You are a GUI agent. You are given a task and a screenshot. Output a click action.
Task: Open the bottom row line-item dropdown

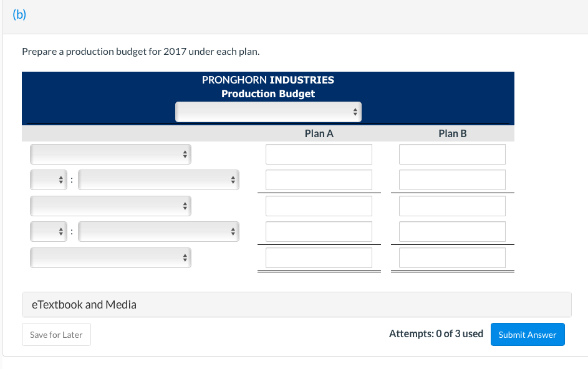[x=110, y=257]
